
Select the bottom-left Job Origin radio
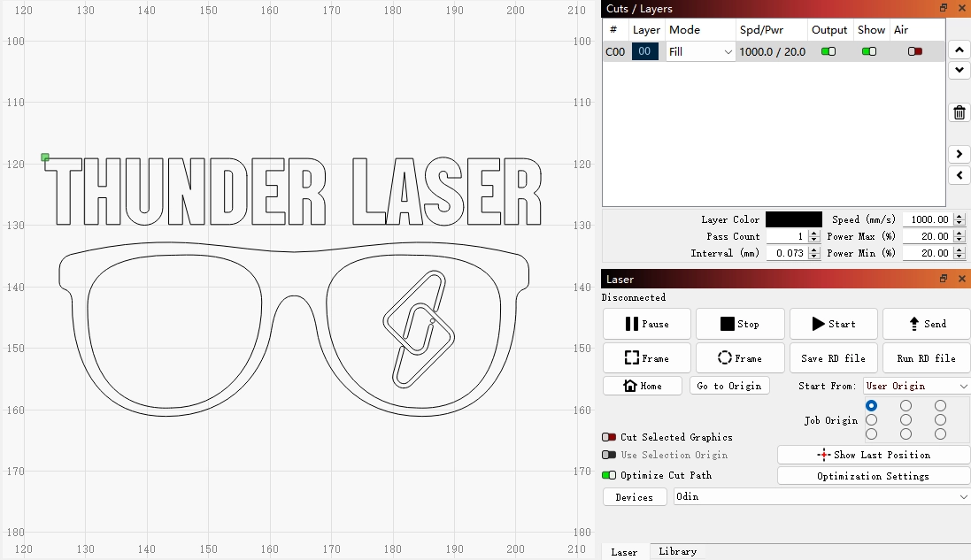[871, 434]
